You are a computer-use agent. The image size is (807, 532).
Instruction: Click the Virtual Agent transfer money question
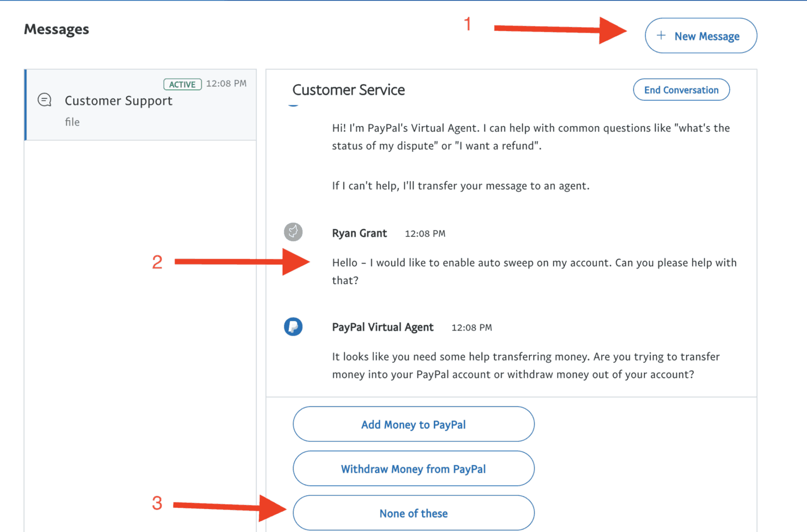click(525, 366)
